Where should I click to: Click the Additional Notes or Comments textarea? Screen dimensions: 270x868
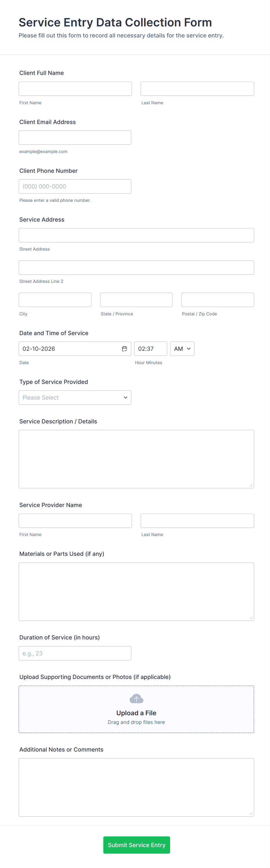tap(136, 787)
